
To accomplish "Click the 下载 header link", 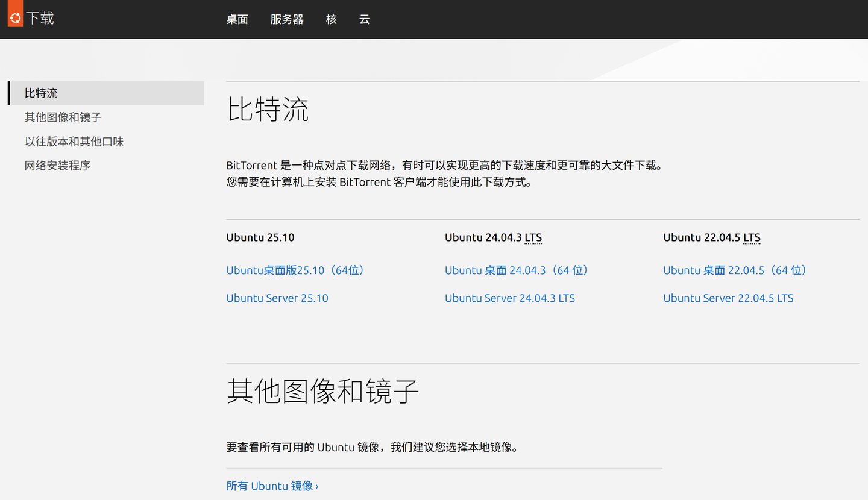I will point(43,18).
